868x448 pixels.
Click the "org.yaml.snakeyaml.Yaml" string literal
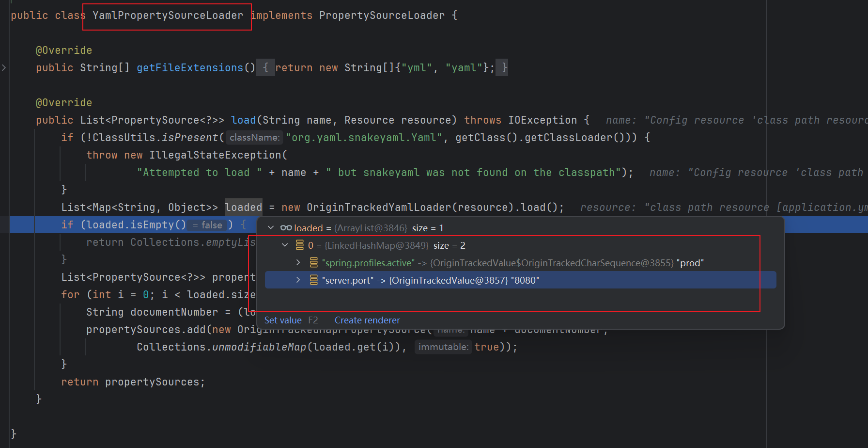tap(364, 138)
